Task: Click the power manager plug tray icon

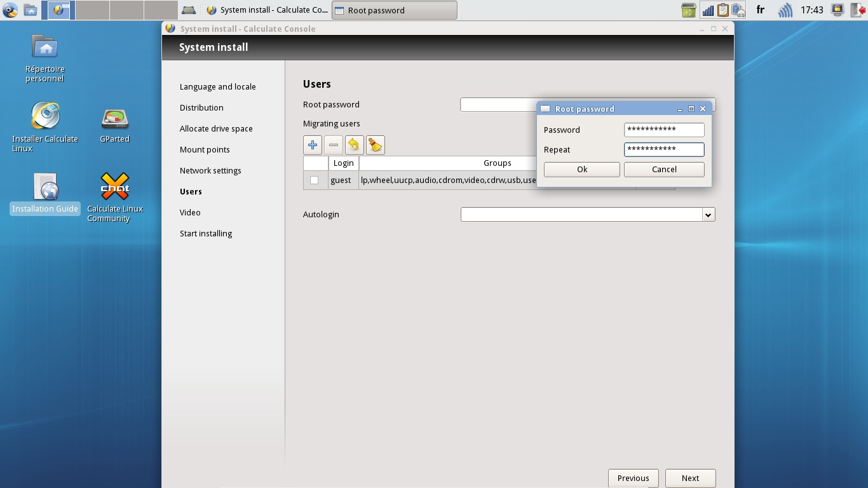Action: tap(738, 10)
